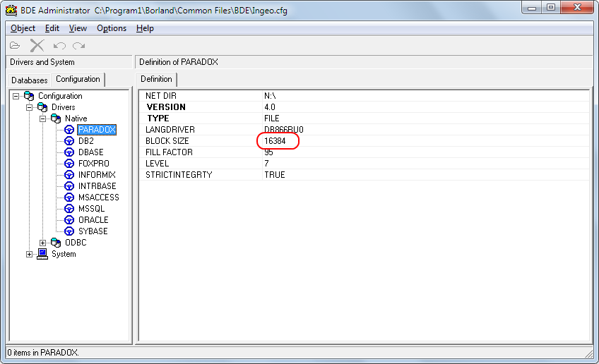Screen dimensions: 599x364
Task: Maximize the BDE Administrator window
Action: click(x=550, y=7)
